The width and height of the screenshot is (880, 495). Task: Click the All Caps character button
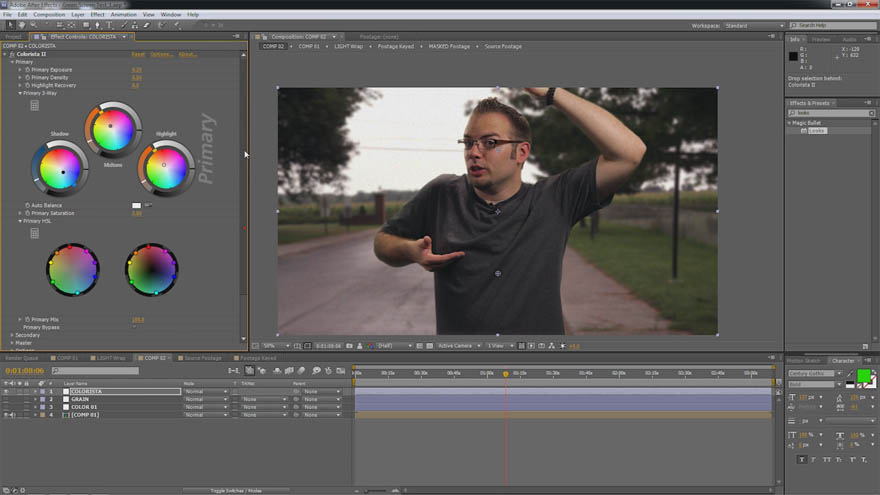[827, 460]
